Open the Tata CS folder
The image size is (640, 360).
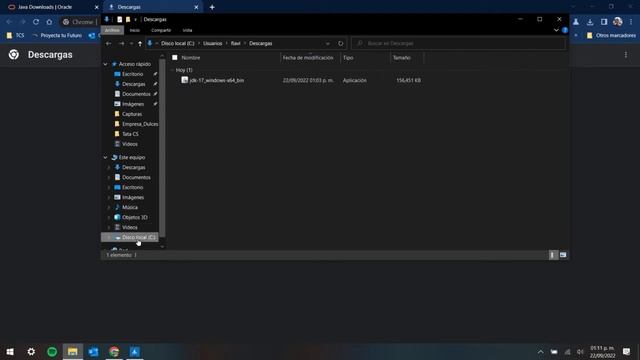130,134
